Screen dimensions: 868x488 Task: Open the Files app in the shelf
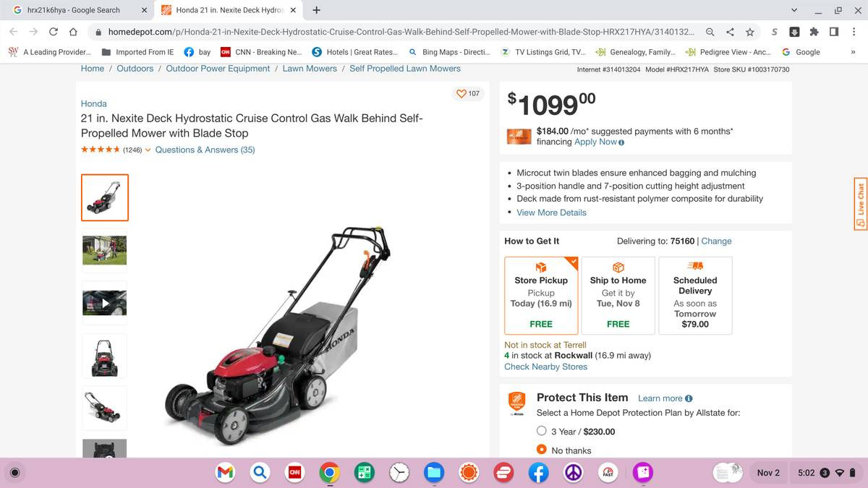pos(433,473)
